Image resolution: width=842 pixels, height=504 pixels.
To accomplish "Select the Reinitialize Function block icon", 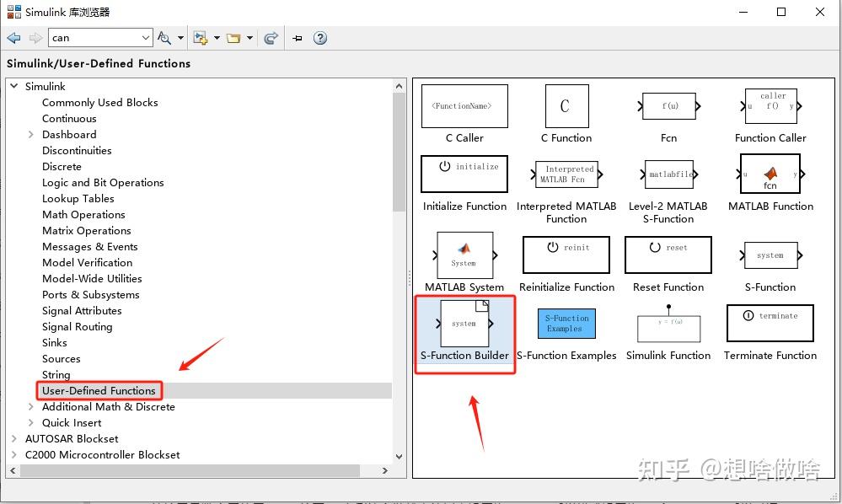I will pos(566,255).
